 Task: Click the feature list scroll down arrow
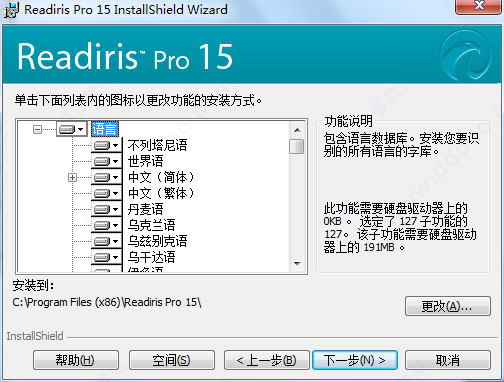tap(297, 264)
